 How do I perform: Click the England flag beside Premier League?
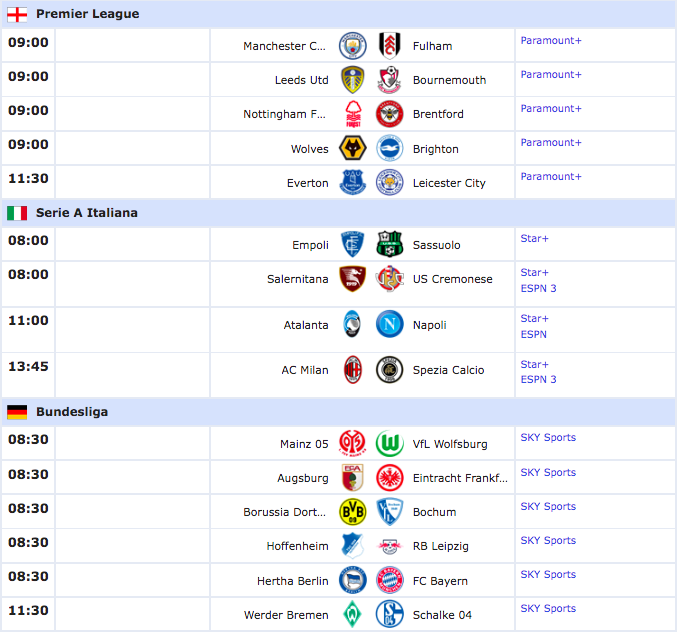tap(17, 15)
